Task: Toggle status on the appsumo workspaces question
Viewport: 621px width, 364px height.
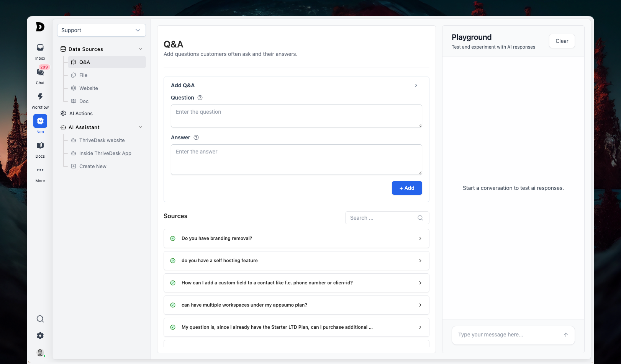Action: (174, 305)
